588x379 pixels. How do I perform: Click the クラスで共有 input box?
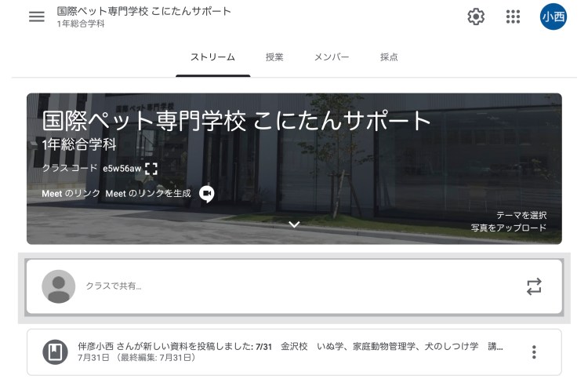[298, 287]
